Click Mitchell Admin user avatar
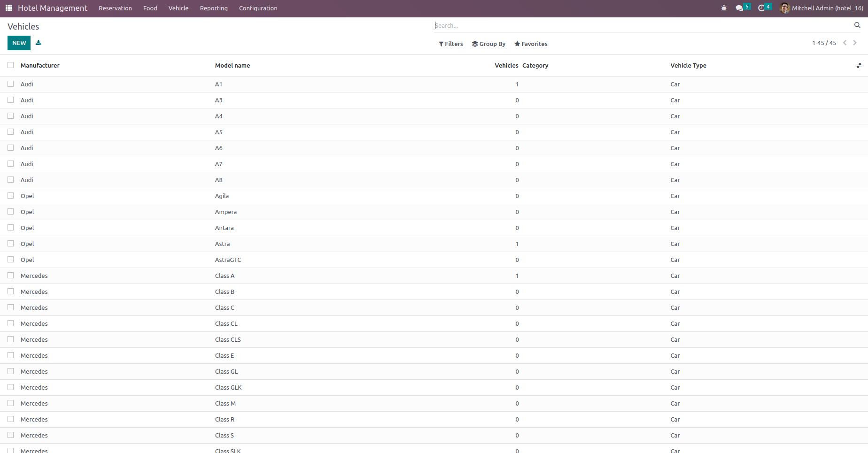 (x=784, y=8)
